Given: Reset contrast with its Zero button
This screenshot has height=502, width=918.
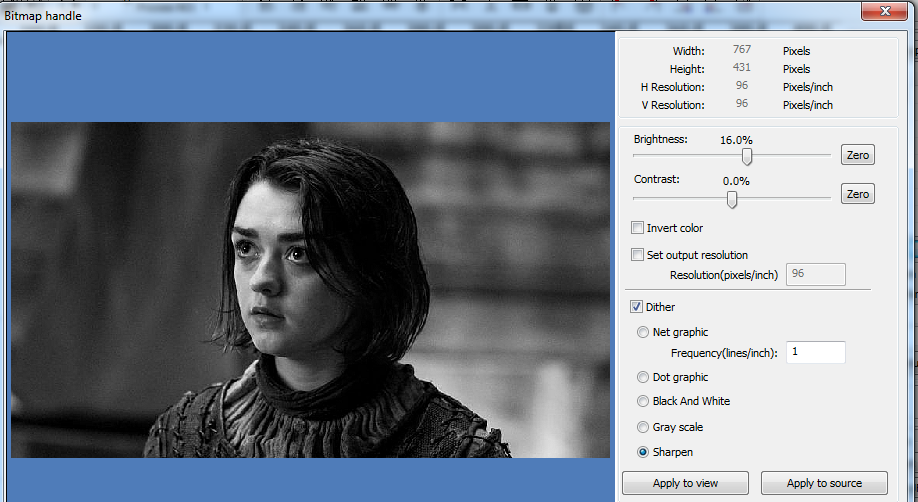Looking at the screenshot, I should (858, 194).
